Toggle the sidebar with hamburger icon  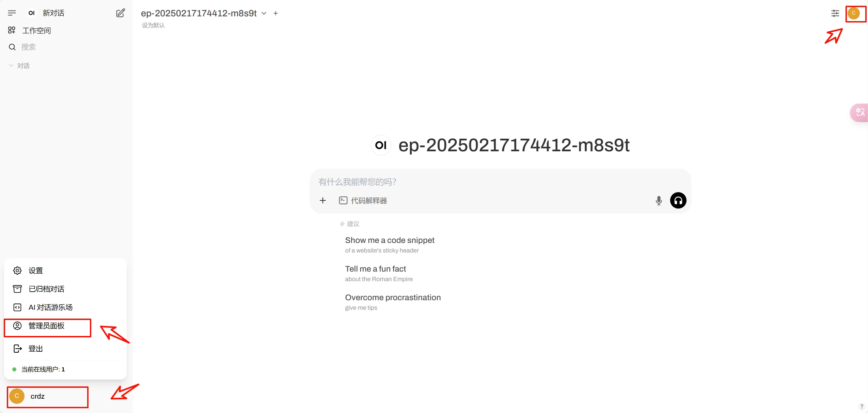pyautogui.click(x=12, y=13)
